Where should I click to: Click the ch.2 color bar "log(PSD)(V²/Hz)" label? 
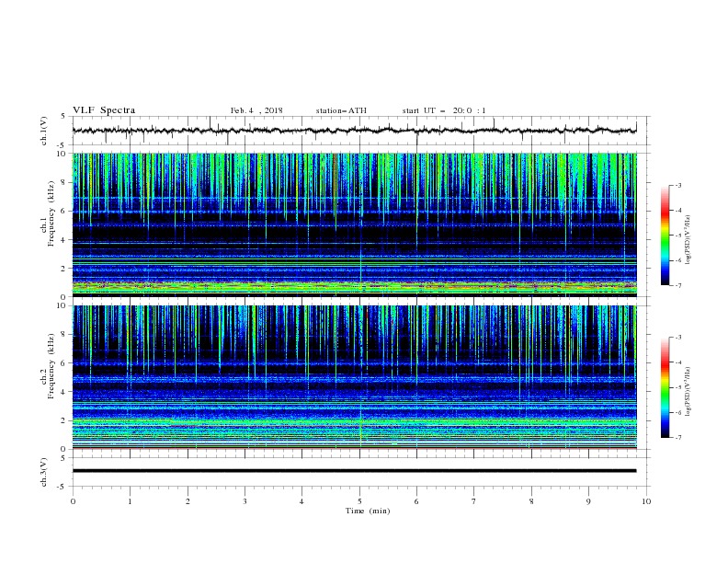coord(688,392)
